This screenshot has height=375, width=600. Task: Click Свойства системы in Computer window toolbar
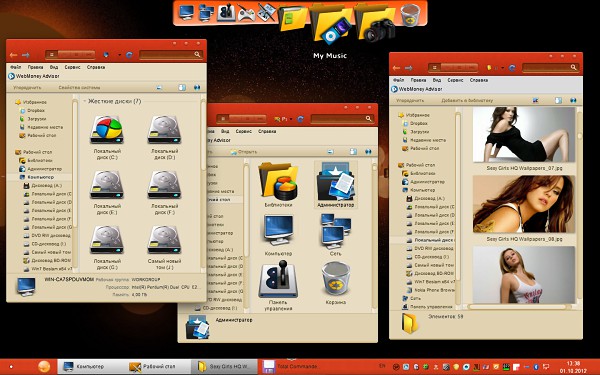[x=79, y=88]
